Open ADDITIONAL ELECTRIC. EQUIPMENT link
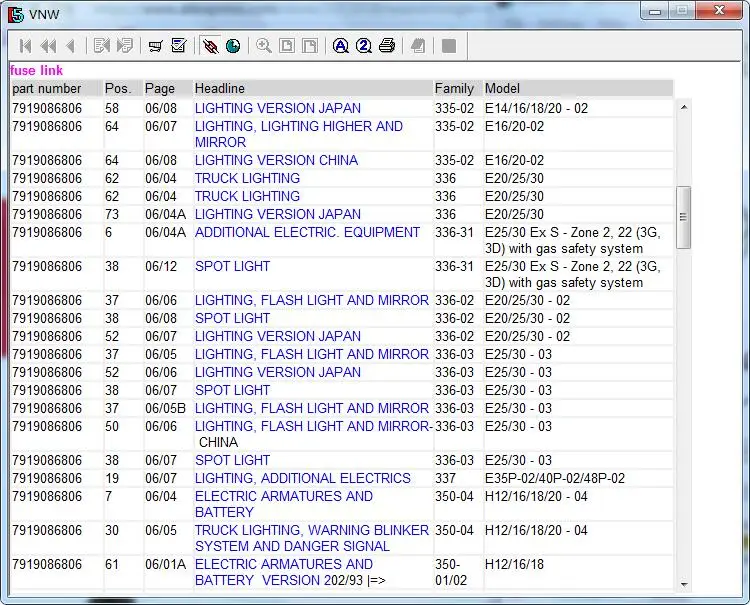The height and width of the screenshot is (605, 750). pyautogui.click(x=307, y=232)
